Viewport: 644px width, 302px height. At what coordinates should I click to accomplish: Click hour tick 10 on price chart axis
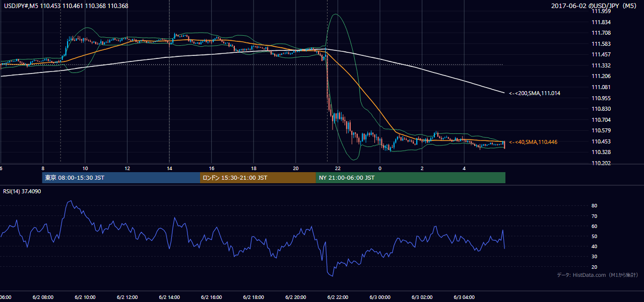[x=85, y=168]
